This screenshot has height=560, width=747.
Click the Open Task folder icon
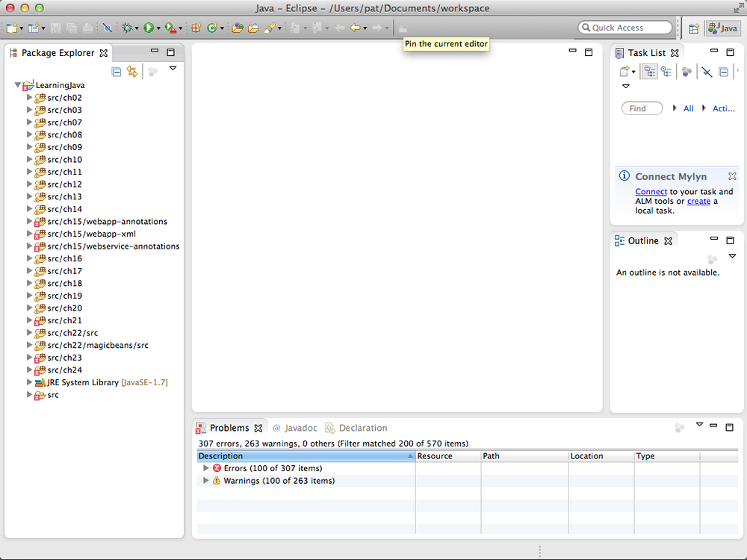coord(253,28)
